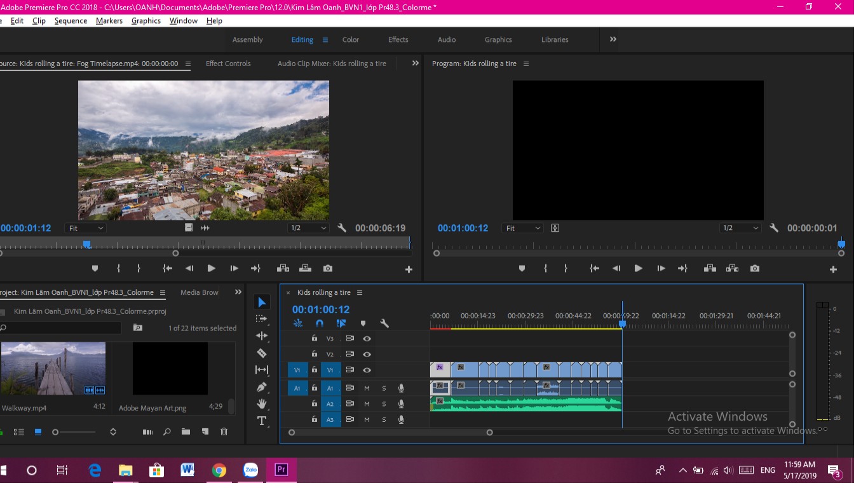Click Export Frame camera in Program monitor
The width and height of the screenshot is (868, 488).
click(x=754, y=269)
